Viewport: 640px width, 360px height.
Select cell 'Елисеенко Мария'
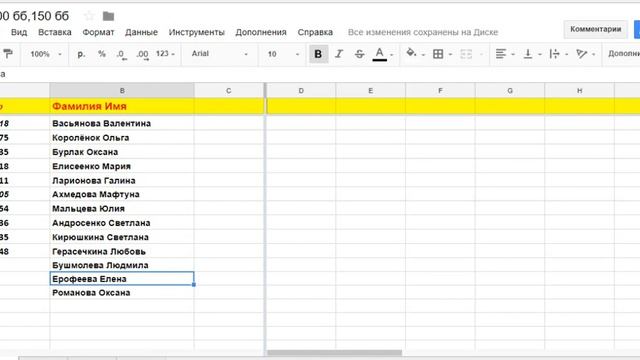pos(122,166)
